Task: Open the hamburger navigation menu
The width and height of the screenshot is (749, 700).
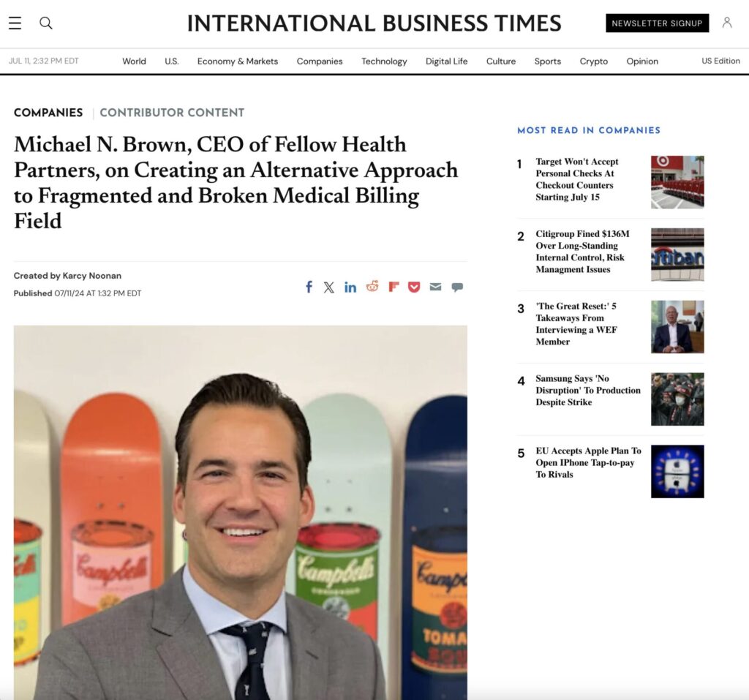Action: 15,23
